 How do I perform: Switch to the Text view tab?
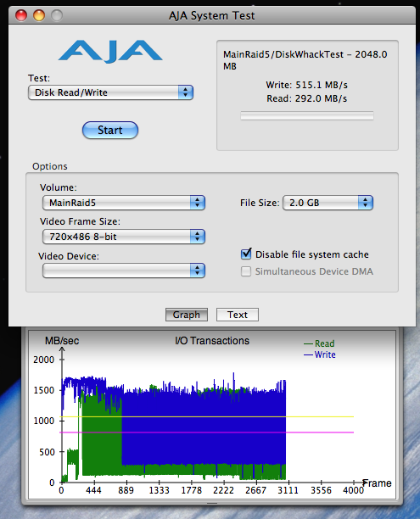238,315
